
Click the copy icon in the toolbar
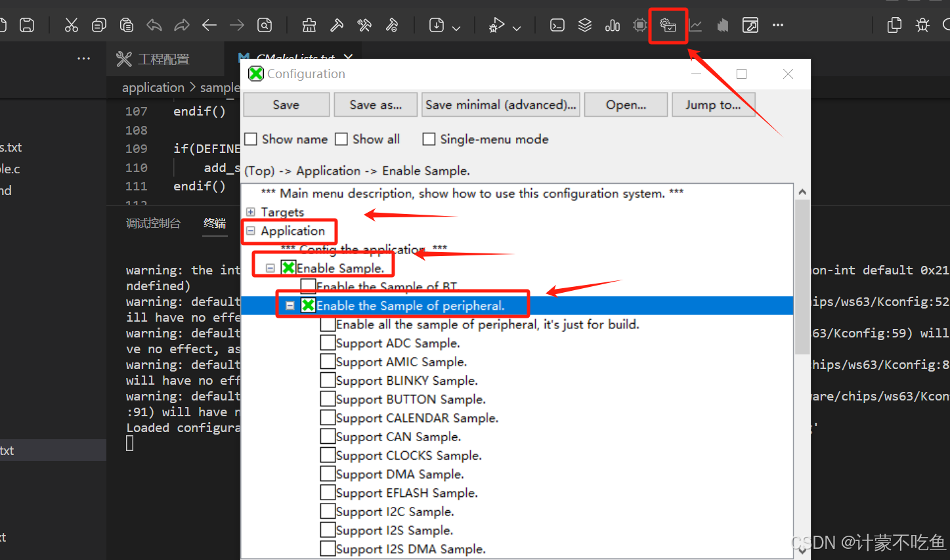[x=99, y=26]
